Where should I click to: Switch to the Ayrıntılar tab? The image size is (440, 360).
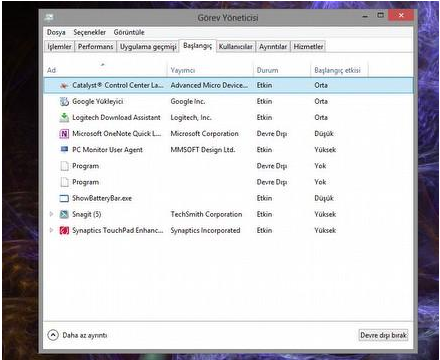(x=273, y=47)
